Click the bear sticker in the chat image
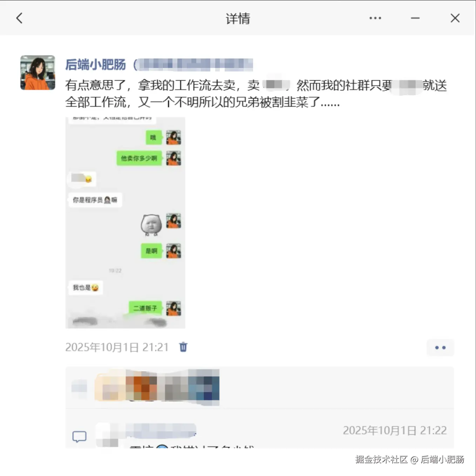The height and width of the screenshot is (476, 476). 151,225
